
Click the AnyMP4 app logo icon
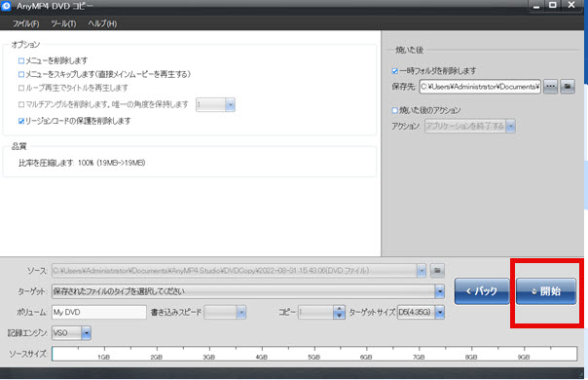6,6
